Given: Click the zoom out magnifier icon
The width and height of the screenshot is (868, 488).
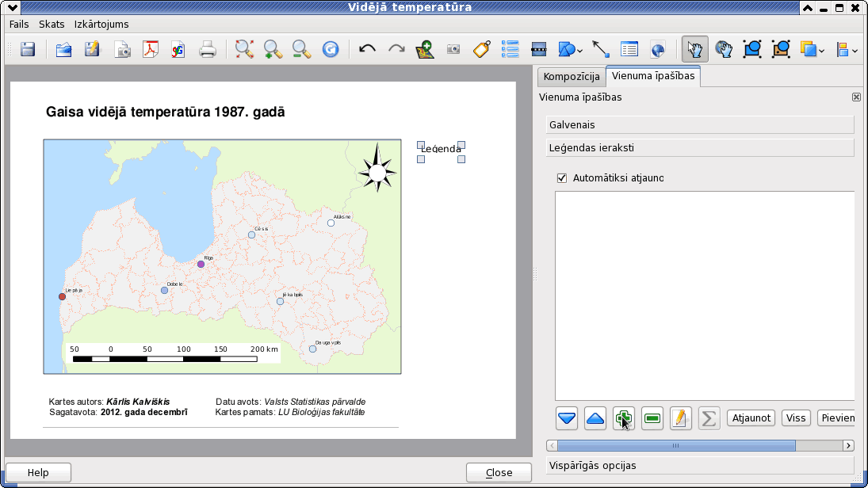Looking at the screenshot, I should [x=302, y=49].
